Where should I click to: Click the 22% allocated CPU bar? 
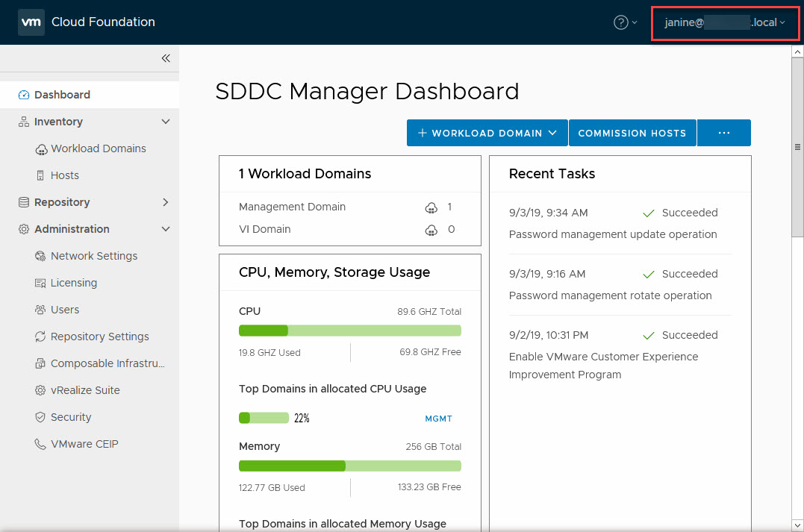[x=264, y=418]
